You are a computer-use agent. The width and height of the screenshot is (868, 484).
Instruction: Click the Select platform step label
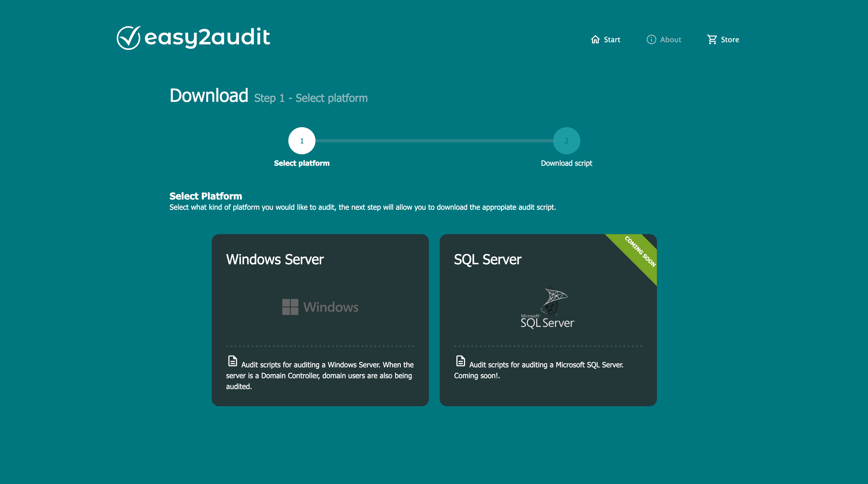302,163
